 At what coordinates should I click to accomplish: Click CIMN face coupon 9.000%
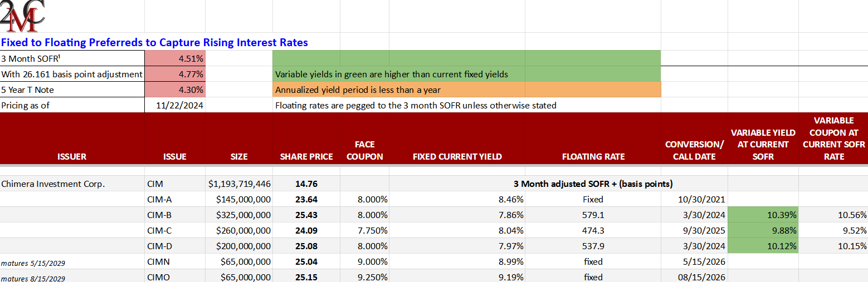365,261
